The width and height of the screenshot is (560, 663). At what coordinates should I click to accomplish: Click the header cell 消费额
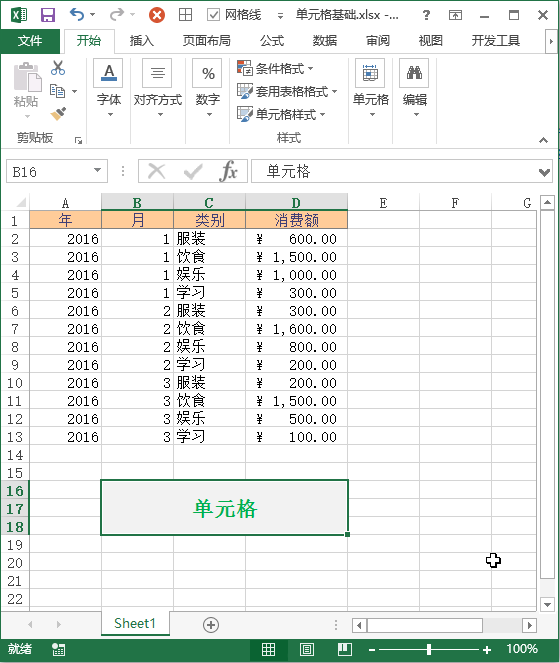[x=296, y=220]
